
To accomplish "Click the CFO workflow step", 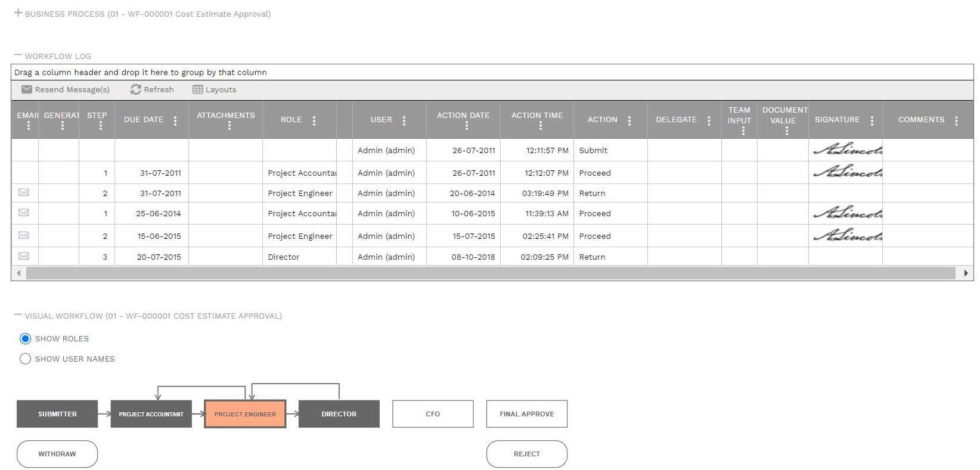I will (x=433, y=414).
